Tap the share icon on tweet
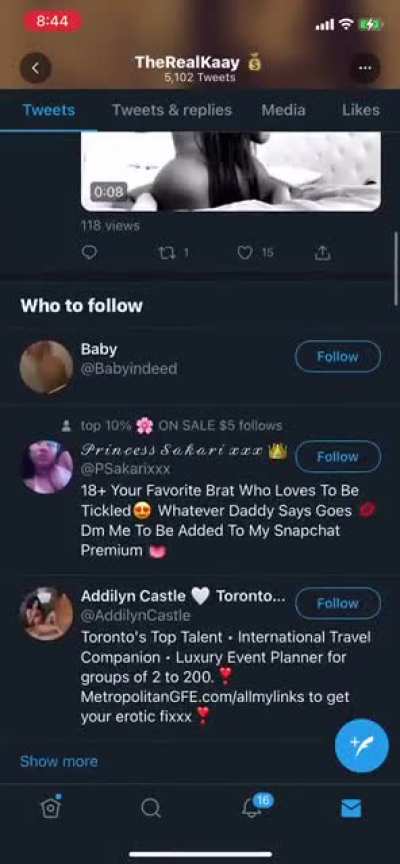Image resolution: width=400 pixels, height=864 pixels. click(x=323, y=252)
